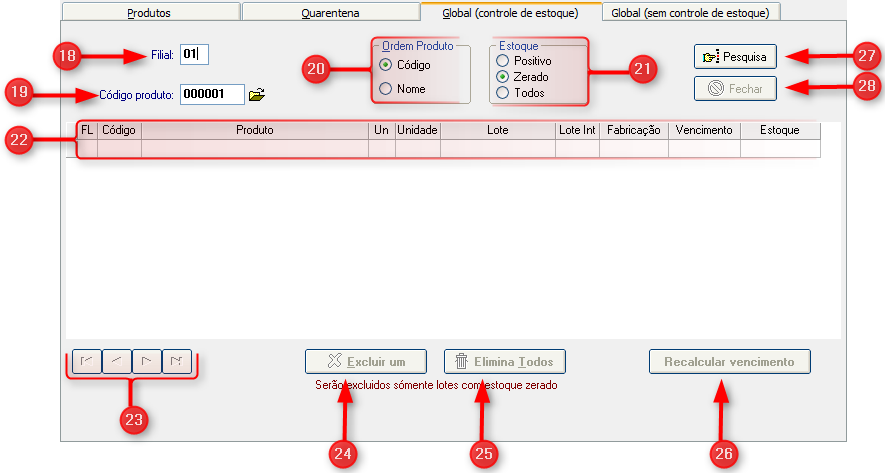The width and height of the screenshot is (885, 473).
Task: Choose the Positivo stock option
Action: [x=502, y=61]
